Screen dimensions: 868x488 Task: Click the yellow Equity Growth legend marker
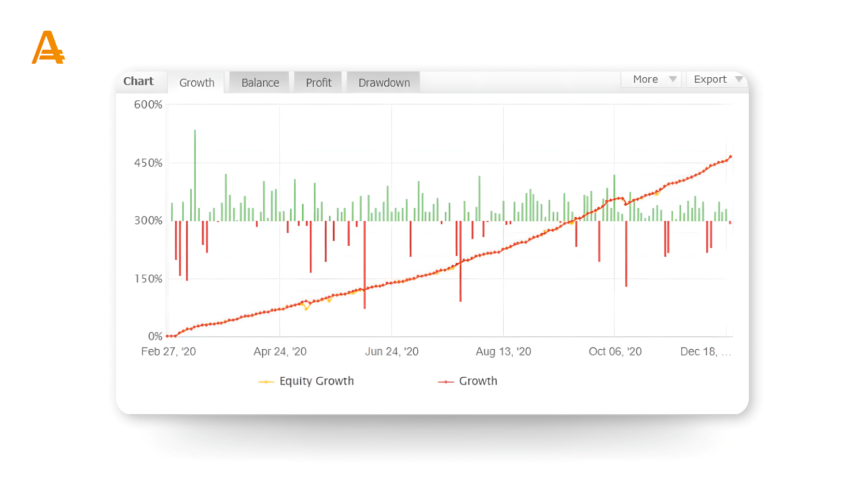click(x=266, y=382)
